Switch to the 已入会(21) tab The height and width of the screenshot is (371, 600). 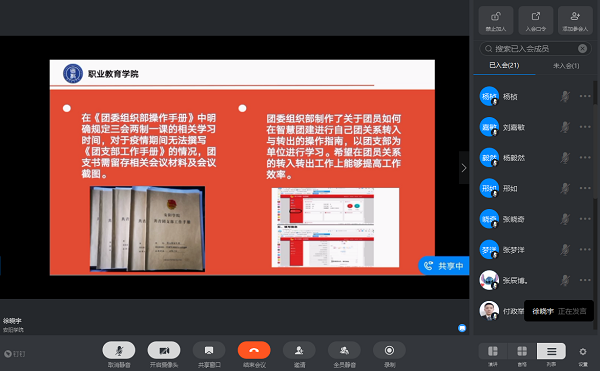point(504,65)
